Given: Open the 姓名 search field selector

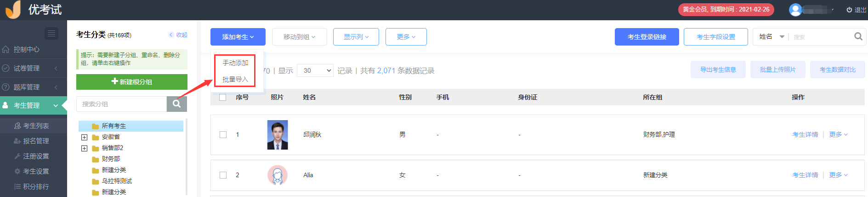Looking at the screenshot, I should click(771, 37).
